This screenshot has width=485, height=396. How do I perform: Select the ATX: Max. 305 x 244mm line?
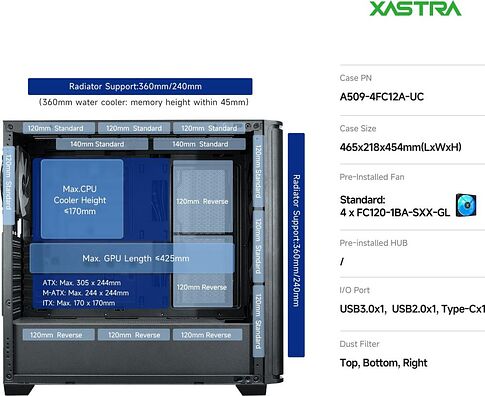coord(82,283)
